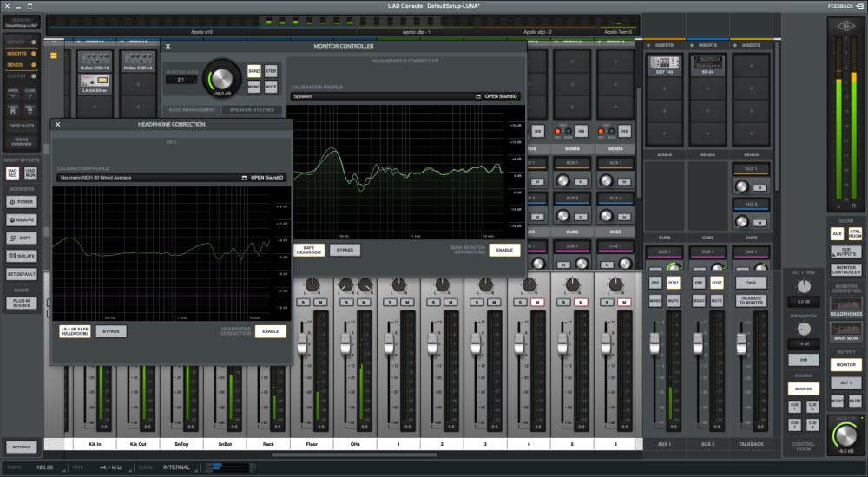
Task: Open the Monitor Mode 2.1 dropdown
Action: tap(181, 80)
